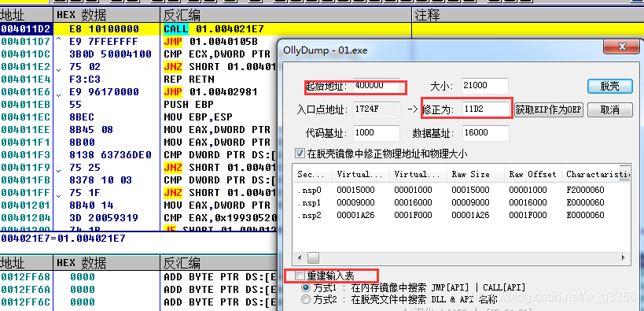Select stack address 0012FF6C row
Image resolution: width=644 pixels, height=311 pixels.
[25, 302]
